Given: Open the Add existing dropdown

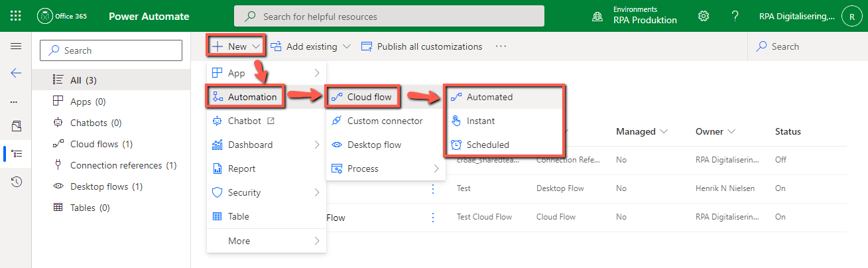Looking at the screenshot, I should [312, 46].
